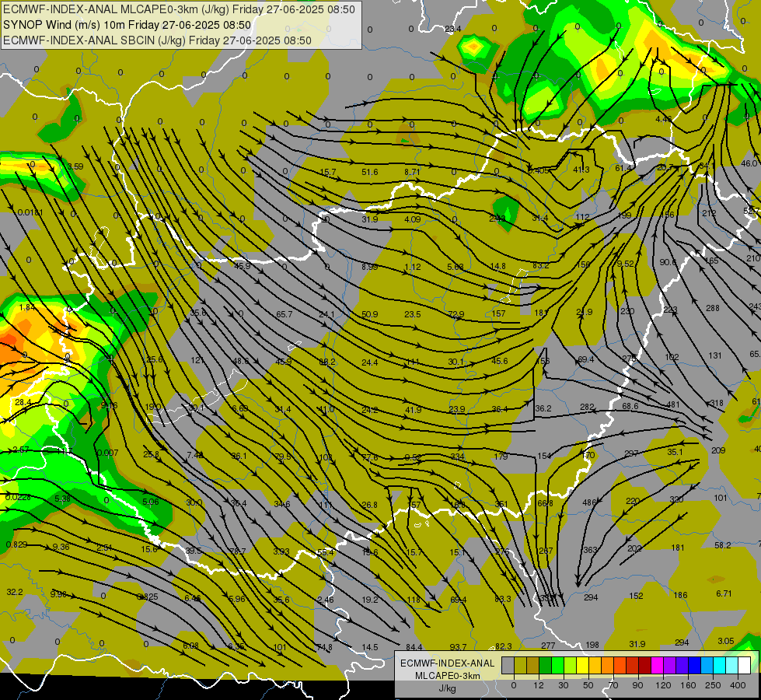Viewport: 761px width, 700px height.
Task: Click the map value '14.8'
Action: tap(498, 266)
